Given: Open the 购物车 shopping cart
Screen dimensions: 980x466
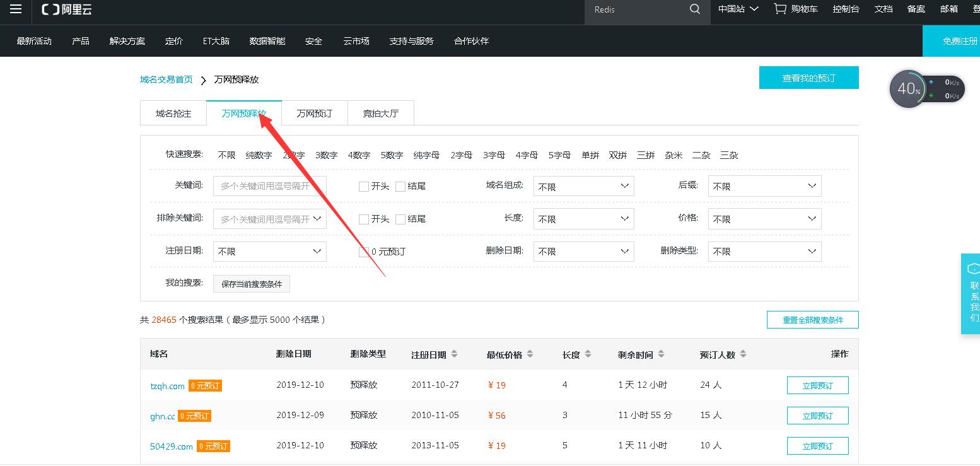Looking at the screenshot, I should [795, 9].
